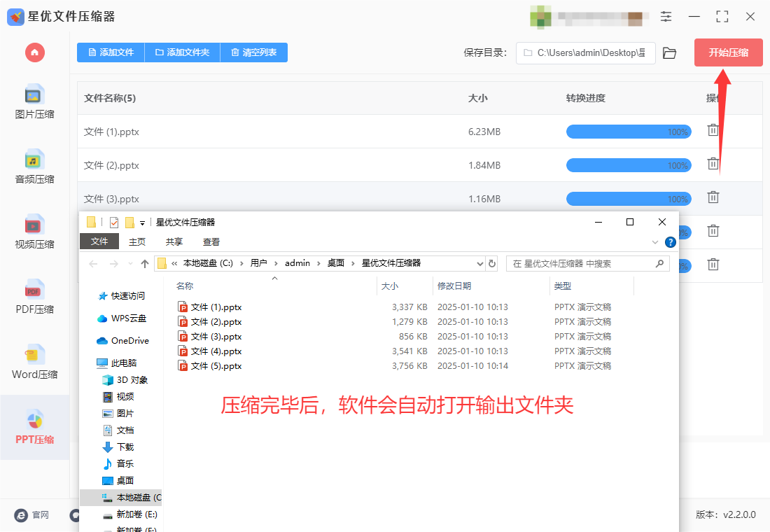The width and height of the screenshot is (770, 532).
Task: Open 查看 tab in Explorer ribbon
Action: click(211, 241)
